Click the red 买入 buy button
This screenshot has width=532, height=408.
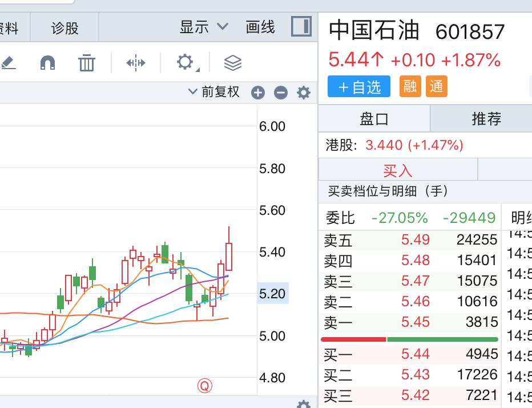(398, 169)
